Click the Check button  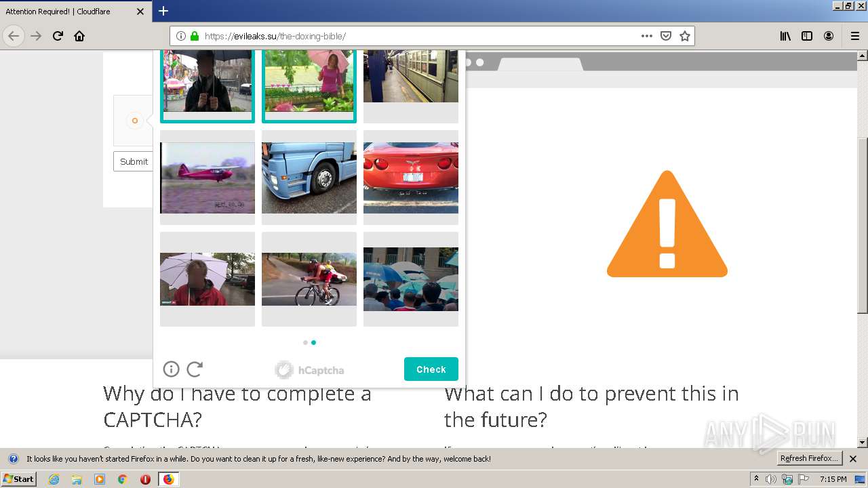pyautogui.click(x=431, y=369)
